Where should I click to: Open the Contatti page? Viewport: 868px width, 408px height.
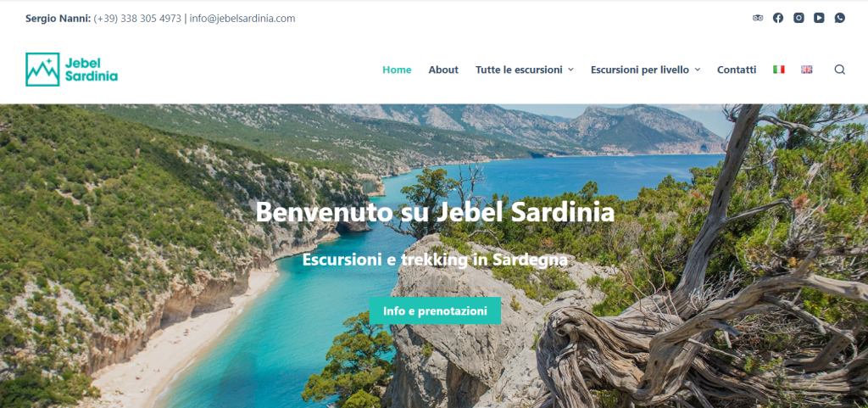click(737, 70)
